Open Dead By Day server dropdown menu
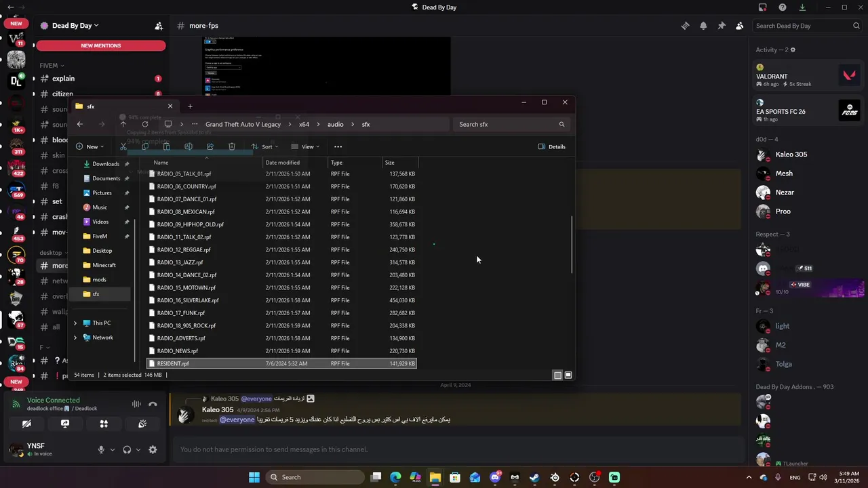 point(75,26)
